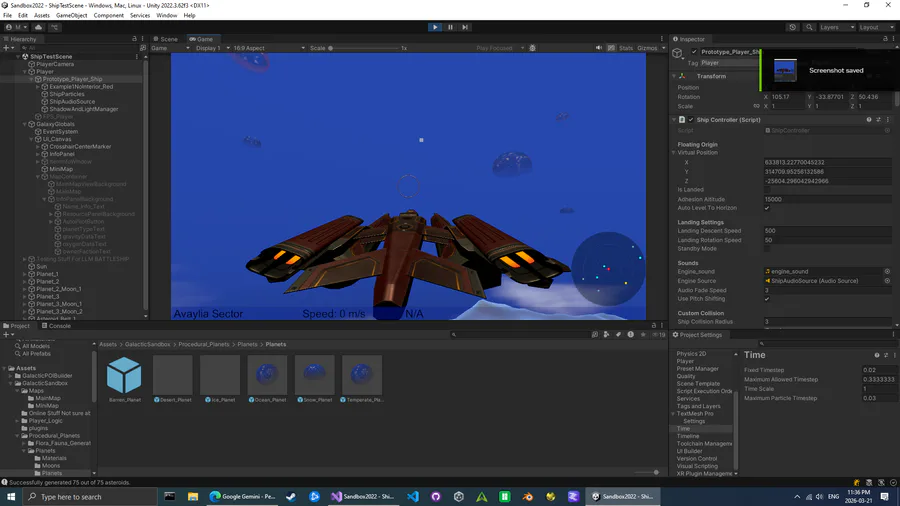This screenshot has width=900, height=506.
Task: Open the 16:9 Aspect dropdown
Action: [x=269, y=48]
